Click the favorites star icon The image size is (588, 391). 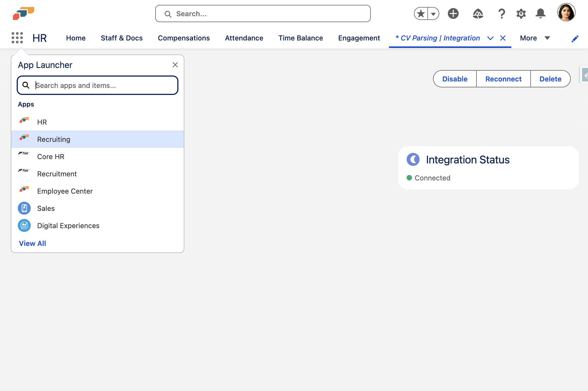(x=421, y=13)
